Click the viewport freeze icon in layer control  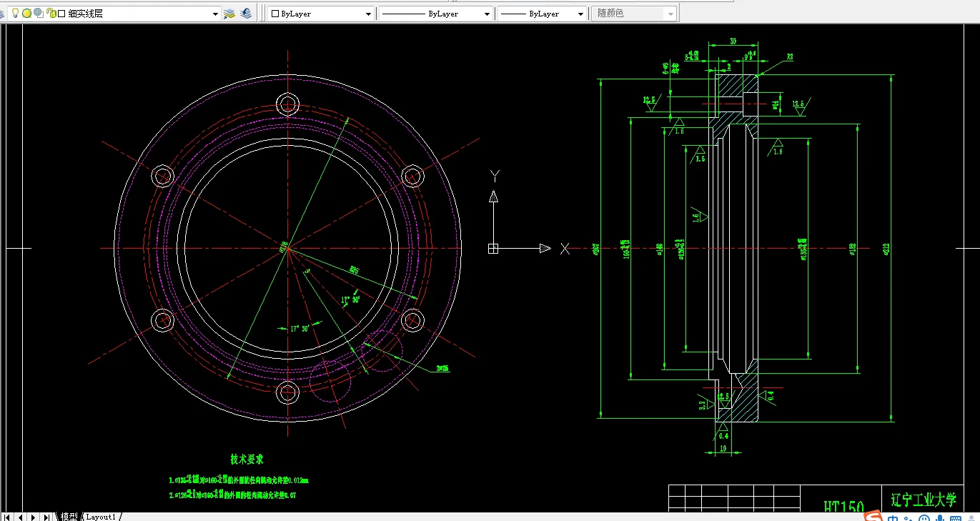(x=39, y=14)
